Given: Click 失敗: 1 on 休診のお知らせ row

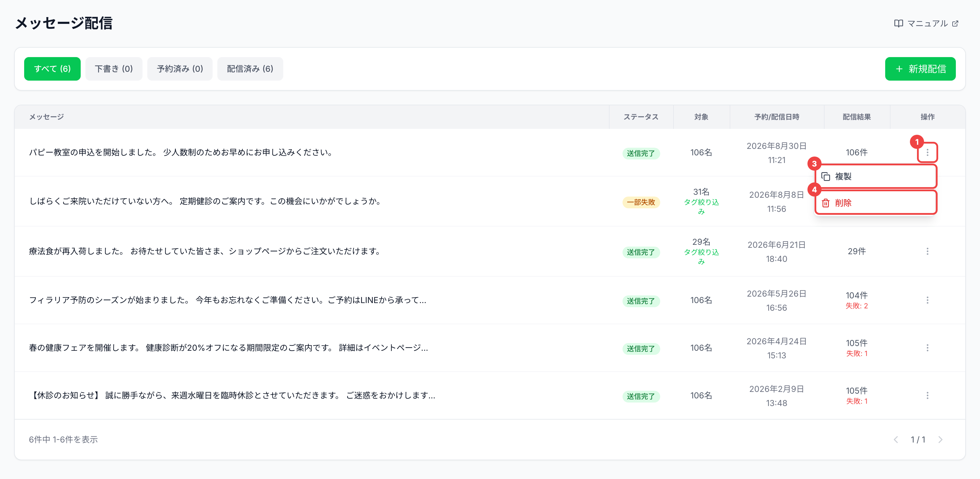Looking at the screenshot, I should (x=856, y=401).
